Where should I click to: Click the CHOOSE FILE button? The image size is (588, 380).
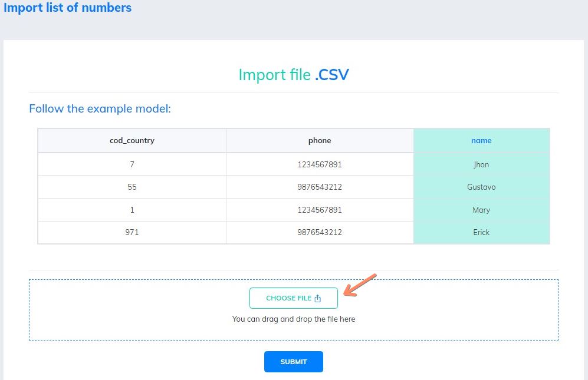[x=294, y=298]
